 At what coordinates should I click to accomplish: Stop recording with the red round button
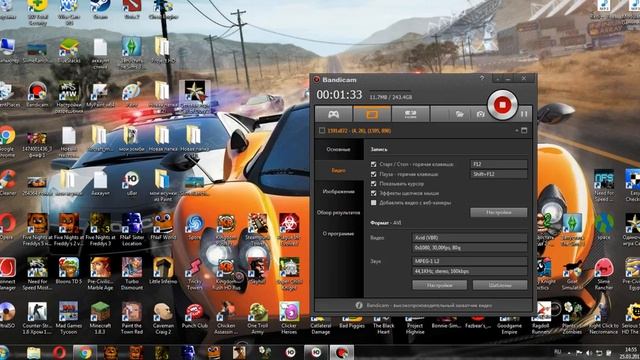(502, 105)
